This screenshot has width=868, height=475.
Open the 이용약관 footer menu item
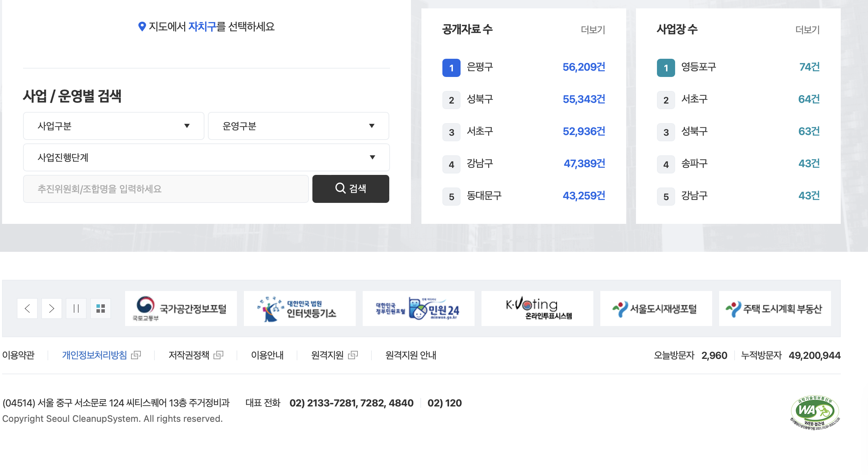[19, 355]
